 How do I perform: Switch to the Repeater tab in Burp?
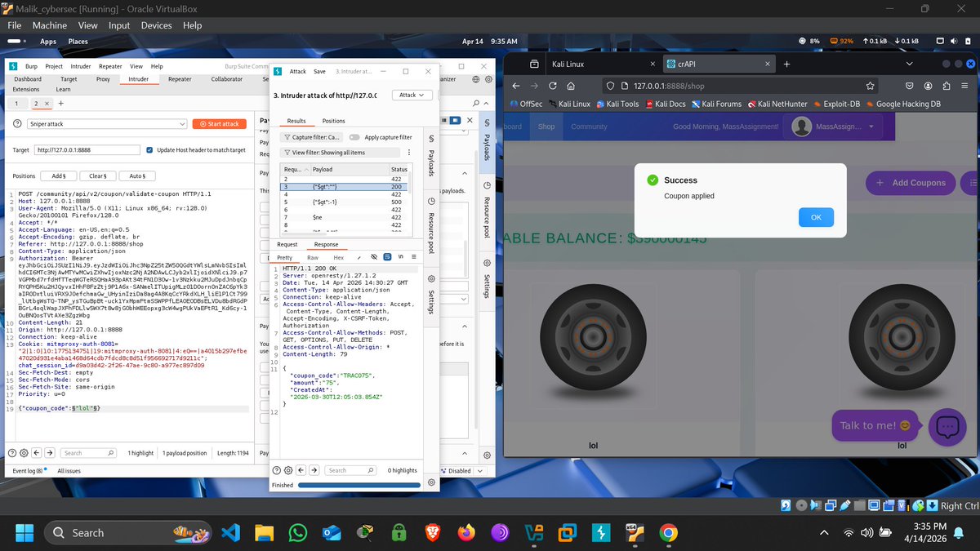pyautogui.click(x=180, y=79)
